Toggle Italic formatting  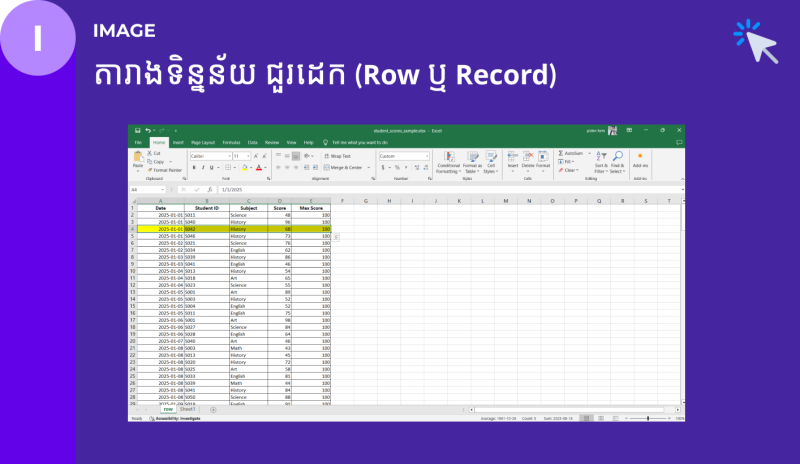point(201,168)
